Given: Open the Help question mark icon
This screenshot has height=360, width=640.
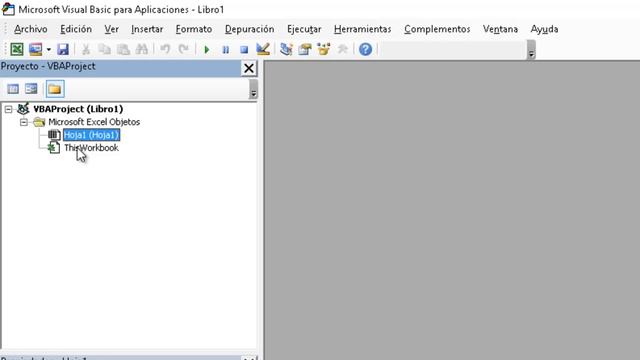Looking at the screenshot, I should point(365,49).
